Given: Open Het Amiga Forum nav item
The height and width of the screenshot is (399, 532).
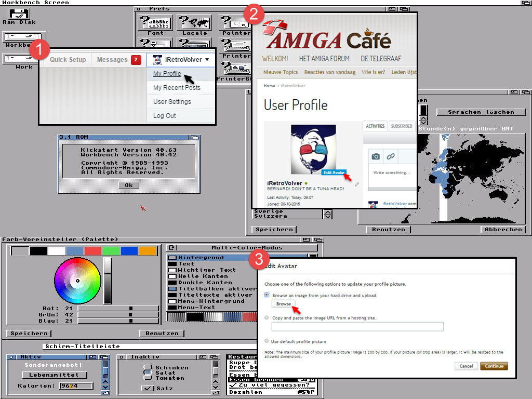Looking at the screenshot, I should (x=324, y=59).
